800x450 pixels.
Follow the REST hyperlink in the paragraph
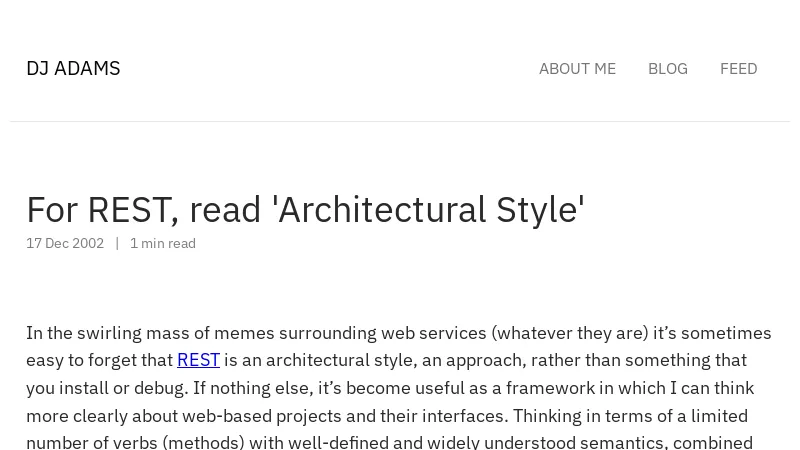(198, 360)
